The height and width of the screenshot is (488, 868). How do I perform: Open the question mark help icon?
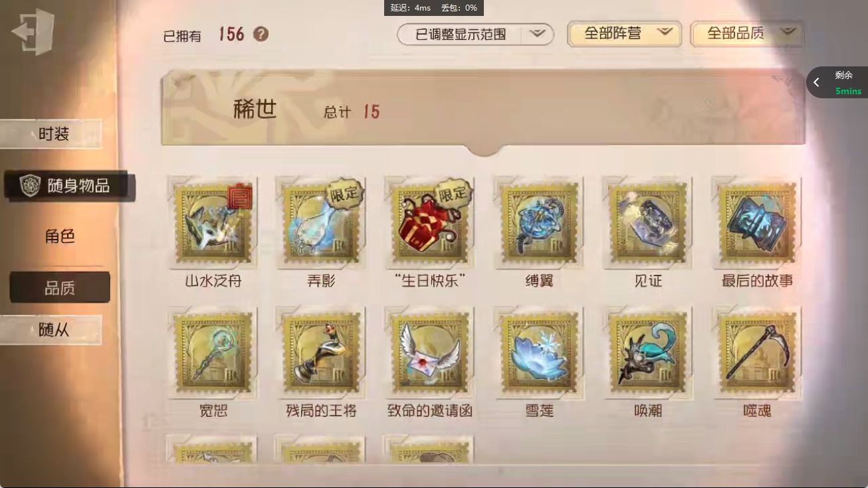(x=261, y=34)
